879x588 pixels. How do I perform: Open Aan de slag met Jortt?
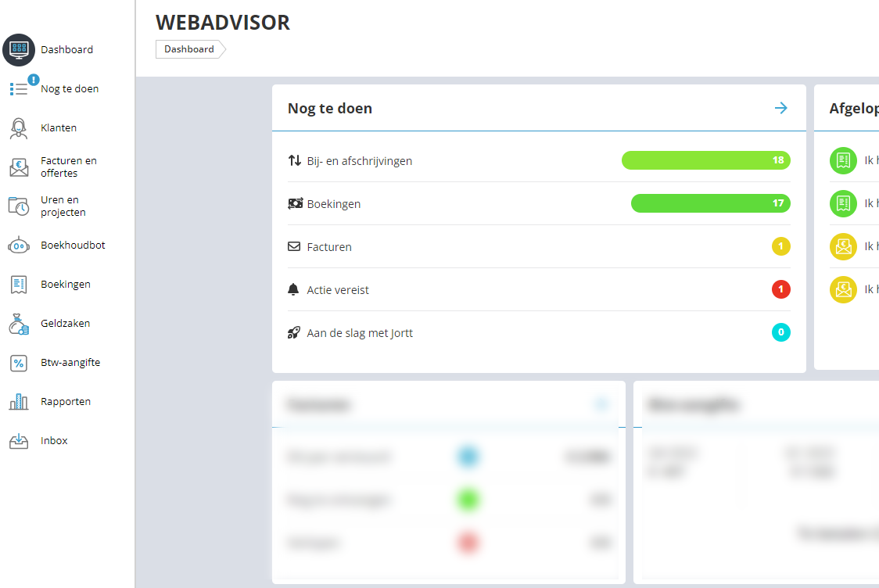(359, 333)
